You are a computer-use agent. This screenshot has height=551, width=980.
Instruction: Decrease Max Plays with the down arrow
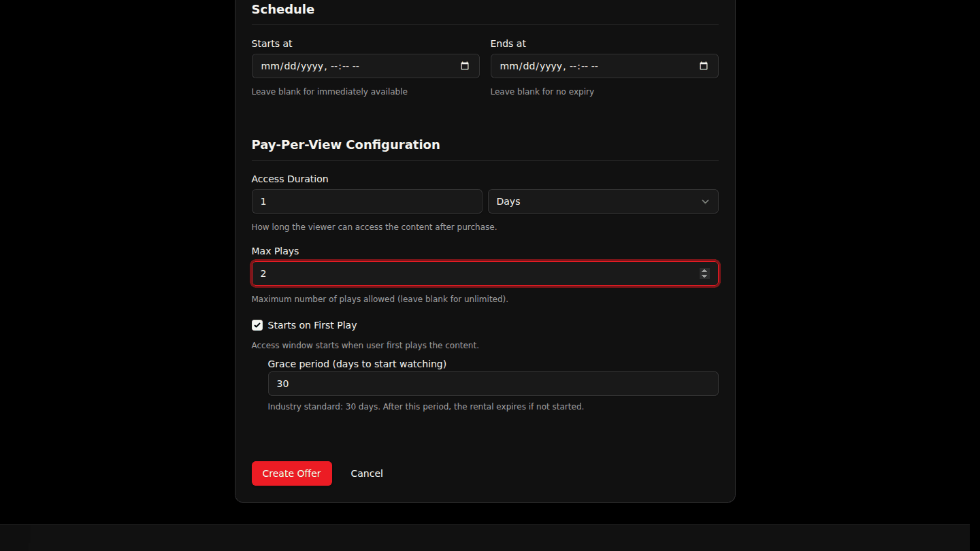(704, 276)
